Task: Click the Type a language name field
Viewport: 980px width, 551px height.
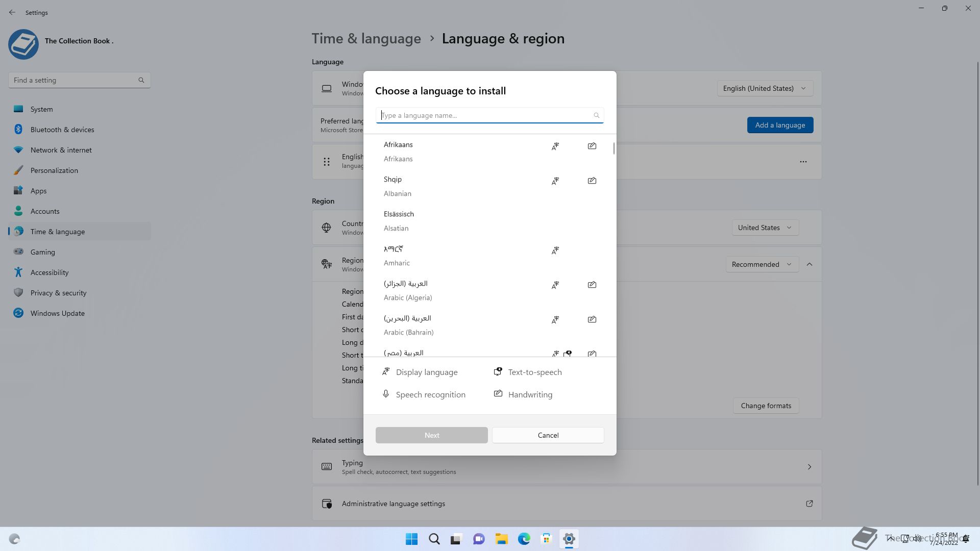Action: pos(485,115)
